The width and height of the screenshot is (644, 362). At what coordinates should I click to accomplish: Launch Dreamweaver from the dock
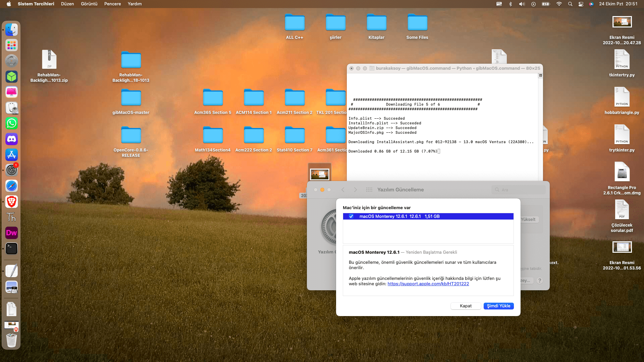click(x=11, y=233)
